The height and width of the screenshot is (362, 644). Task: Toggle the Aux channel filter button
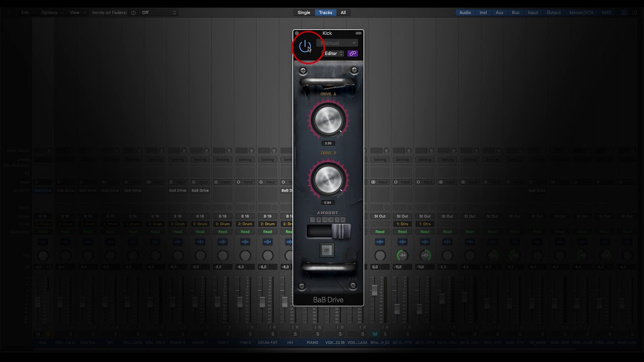pos(500,13)
